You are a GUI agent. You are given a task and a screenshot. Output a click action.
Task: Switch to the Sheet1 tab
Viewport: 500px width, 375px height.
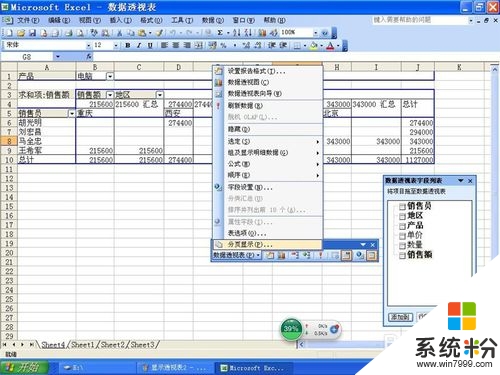tap(82, 345)
